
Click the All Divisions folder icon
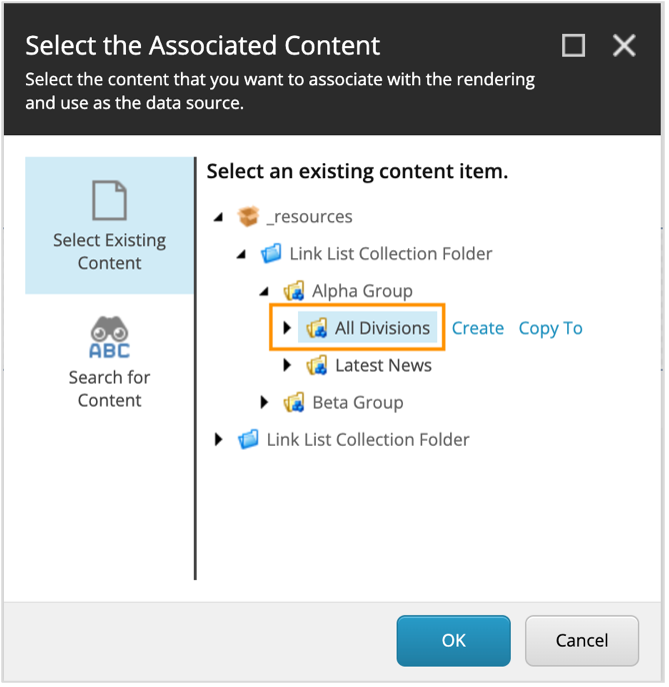(317, 328)
